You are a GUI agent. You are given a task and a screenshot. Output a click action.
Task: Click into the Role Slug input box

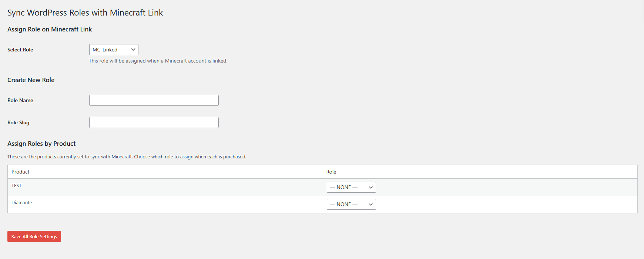click(154, 122)
